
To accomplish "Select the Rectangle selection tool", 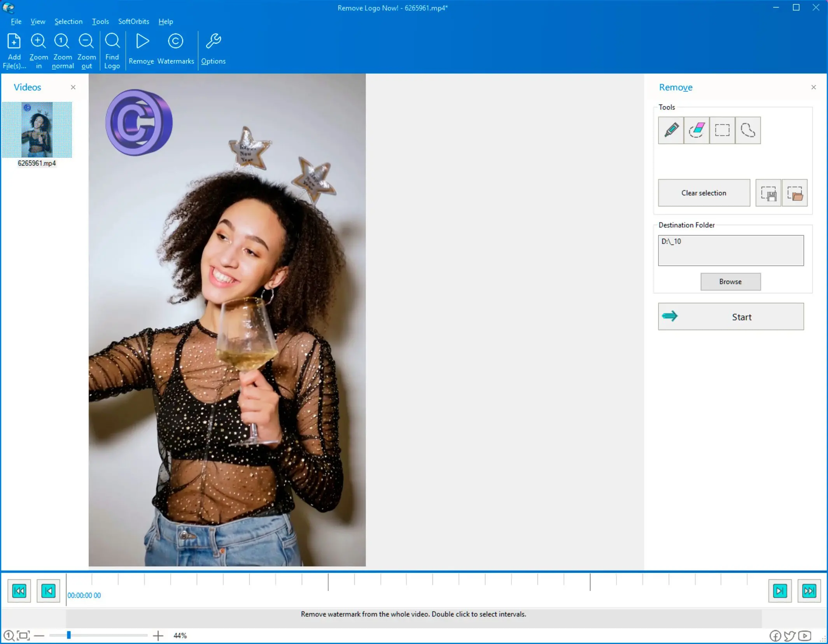I will coord(722,130).
